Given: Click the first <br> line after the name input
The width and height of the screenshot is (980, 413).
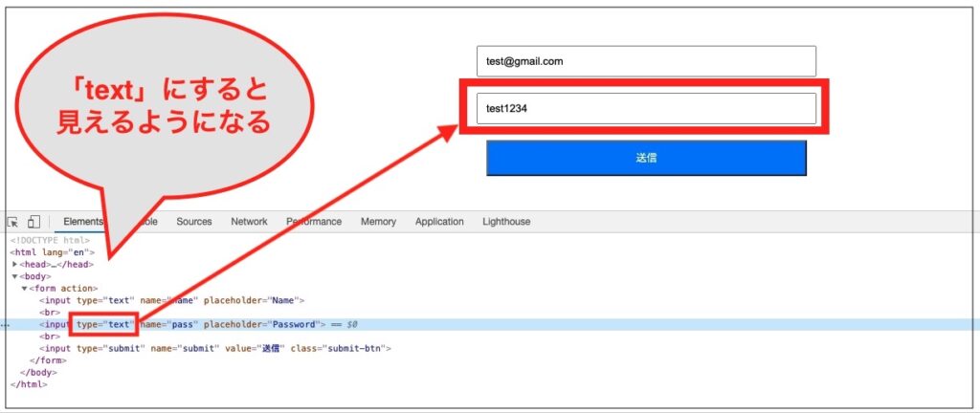Looking at the screenshot, I should tap(50, 313).
